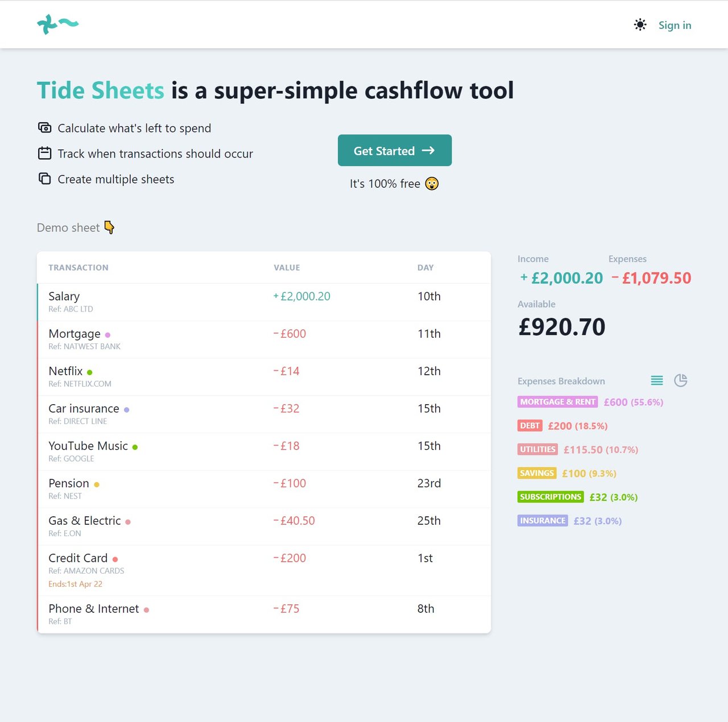Click the Netflix green category dot
Image resolution: width=728 pixels, height=722 pixels.
point(90,372)
